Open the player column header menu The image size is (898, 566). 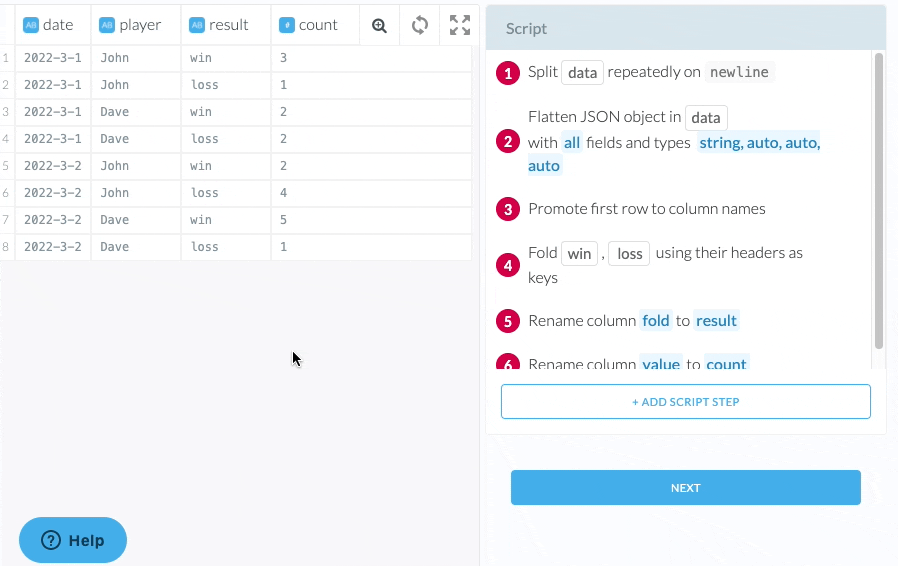[x=140, y=25]
